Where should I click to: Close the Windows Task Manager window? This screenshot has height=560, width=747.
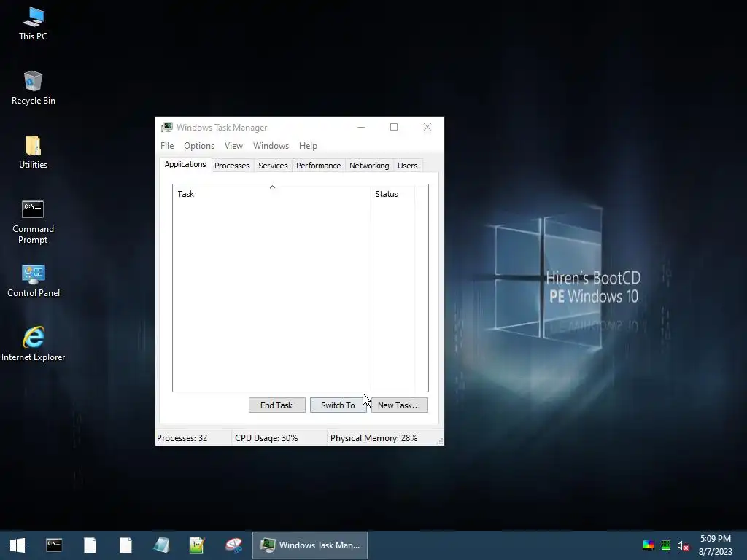[427, 127]
